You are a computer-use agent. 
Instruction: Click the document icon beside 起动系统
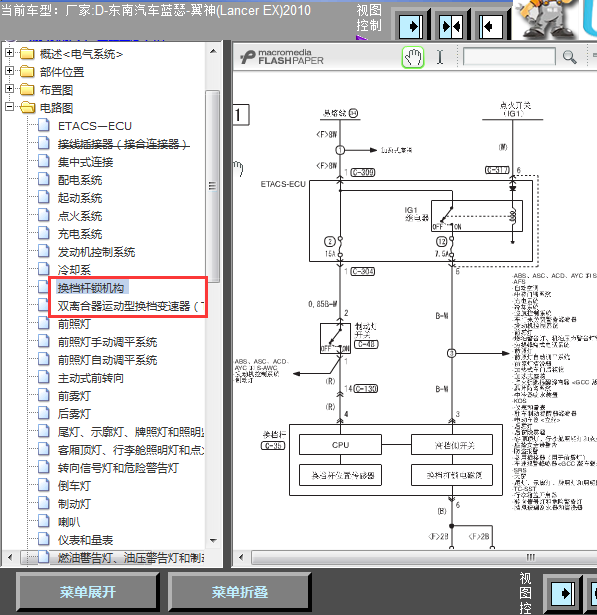pos(44,197)
